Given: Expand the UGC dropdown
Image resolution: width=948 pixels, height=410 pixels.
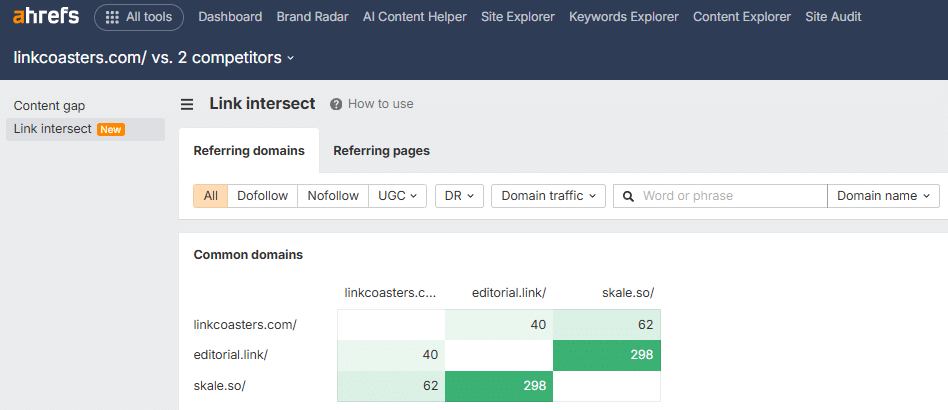Looking at the screenshot, I should (x=398, y=196).
